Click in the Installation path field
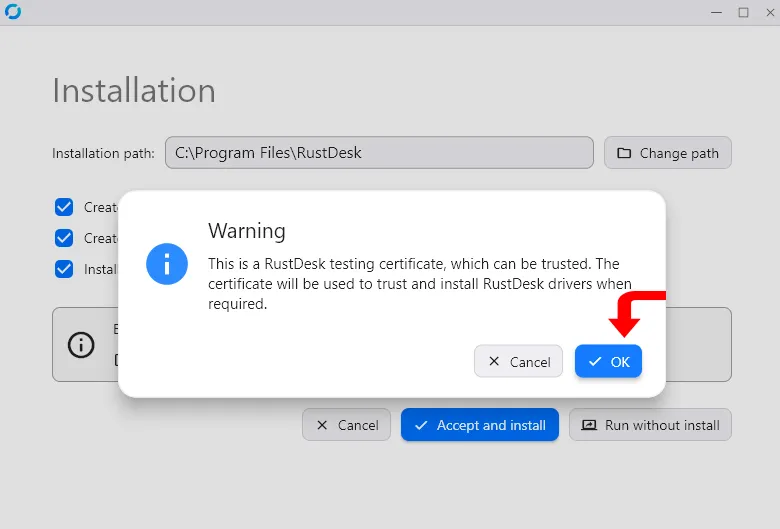 [379, 153]
